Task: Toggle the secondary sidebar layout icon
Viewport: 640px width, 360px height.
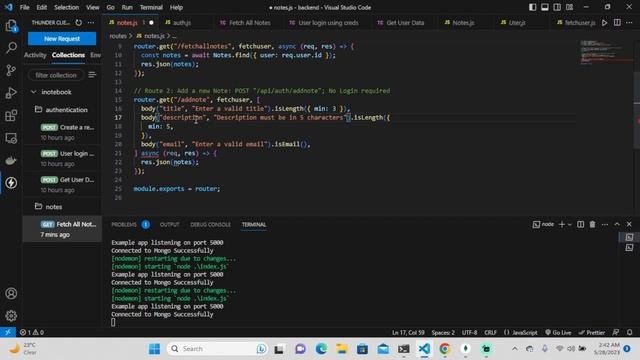Action: pyautogui.click(x=557, y=7)
